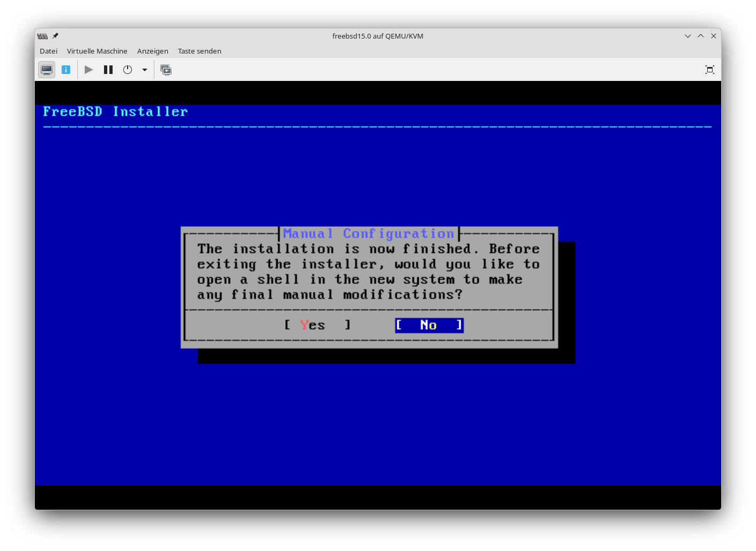Screen dimensions: 756x551
Task: Open the VM hardware details view
Action: coord(66,70)
